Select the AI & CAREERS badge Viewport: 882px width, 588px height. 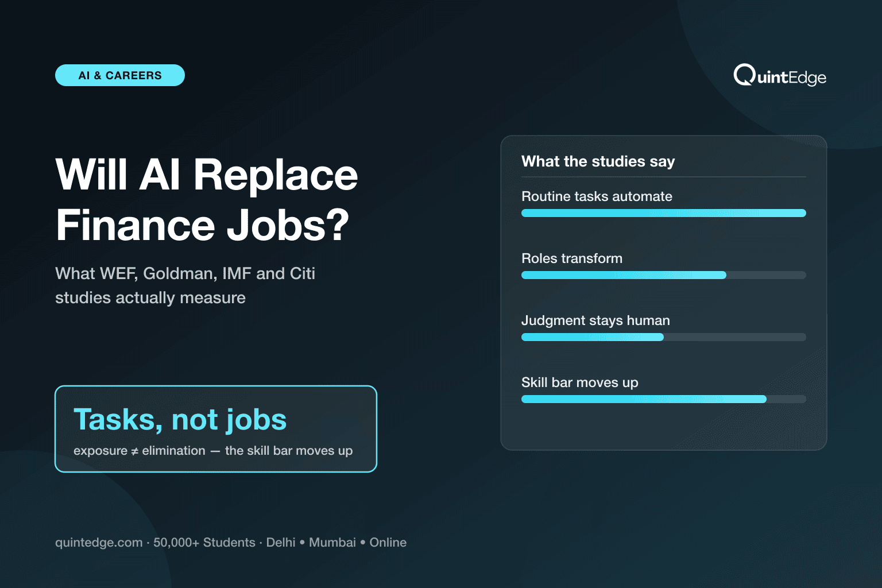[x=120, y=75]
